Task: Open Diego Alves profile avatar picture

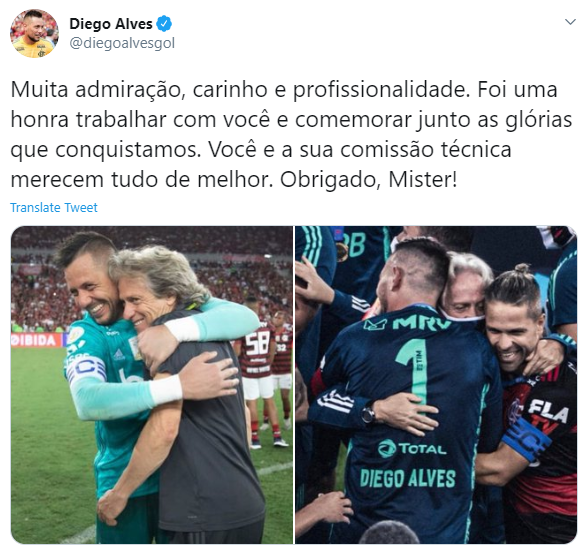Action: coord(34,33)
